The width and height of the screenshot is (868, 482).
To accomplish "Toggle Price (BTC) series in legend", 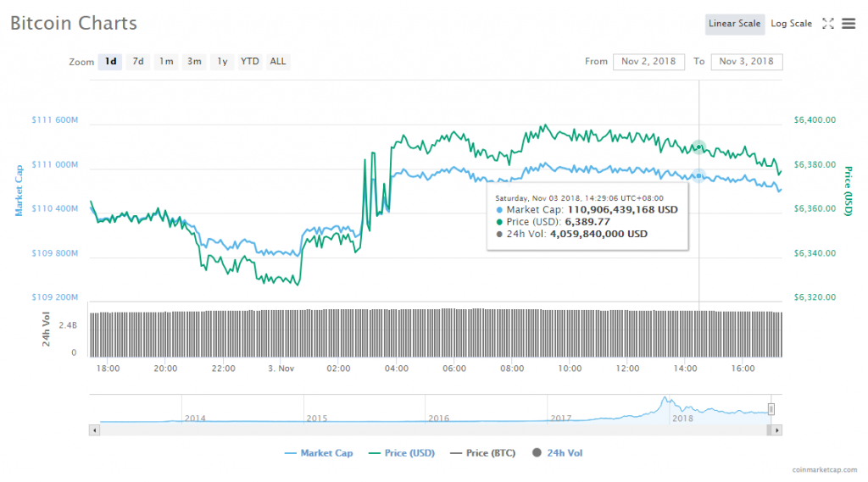I will tap(483, 453).
